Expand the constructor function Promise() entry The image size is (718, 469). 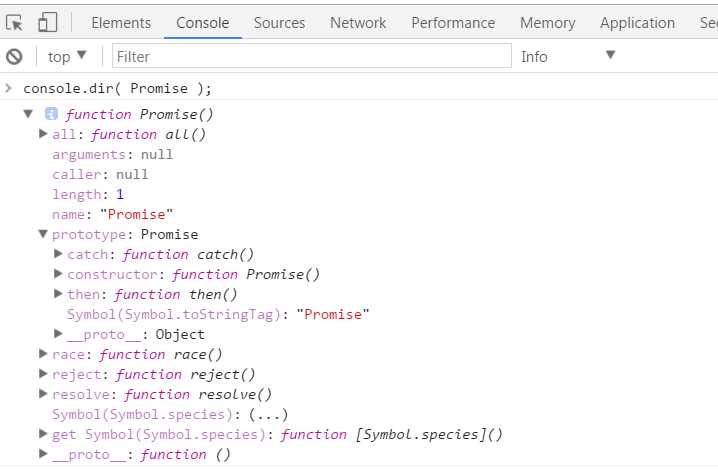tap(58, 274)
